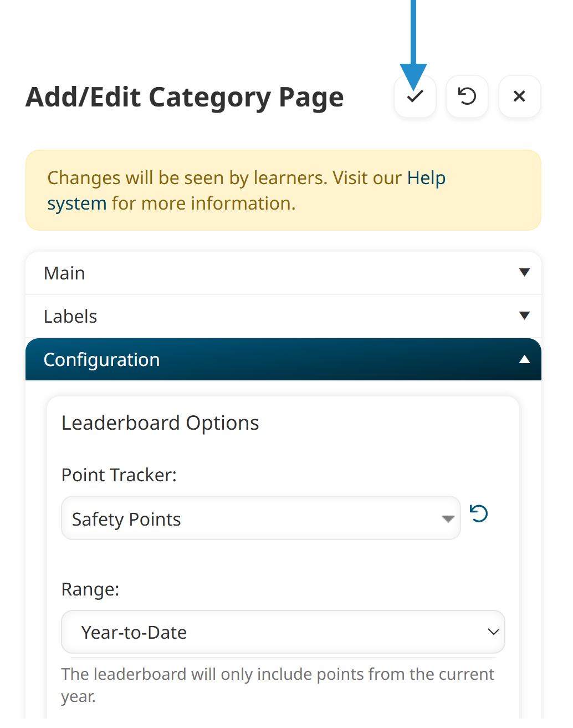Click the collapse arrow on Configuration header

pyautogui.click(x=524, y=359)
